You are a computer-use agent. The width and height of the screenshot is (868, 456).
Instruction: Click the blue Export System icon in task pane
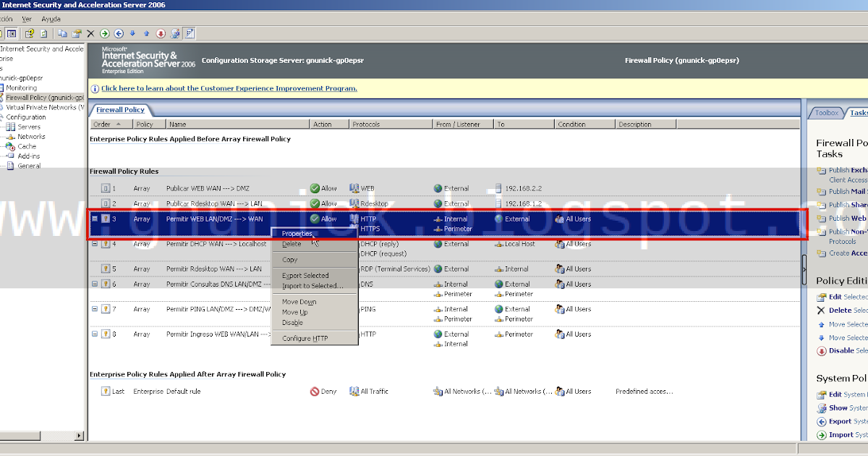coord(821,421)
